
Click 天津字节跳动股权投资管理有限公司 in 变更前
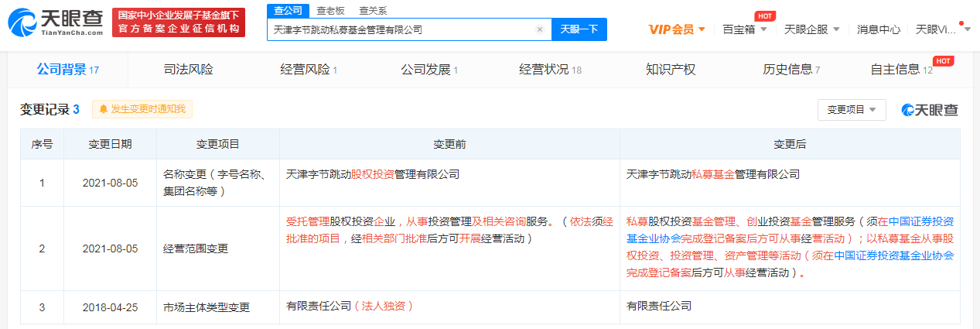373,175
